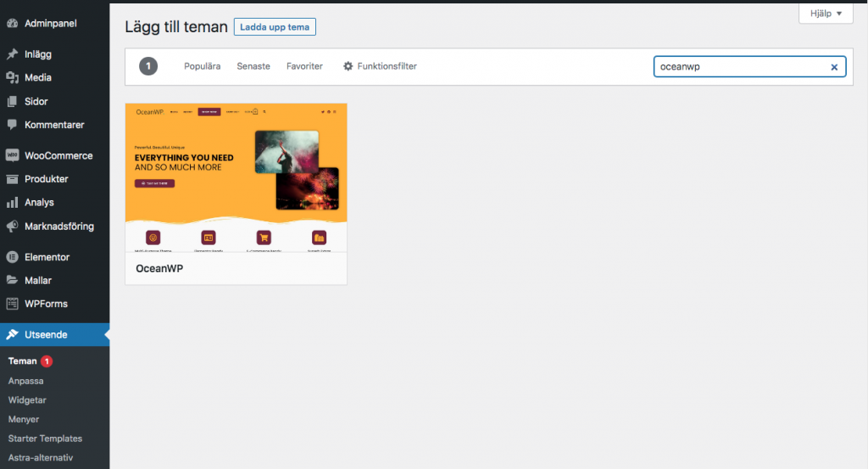Image resolution: width=868 pixels, height=469 pixels.
Task: Click the Marknadsföring megaphone icon
Action: coord(12,226)
